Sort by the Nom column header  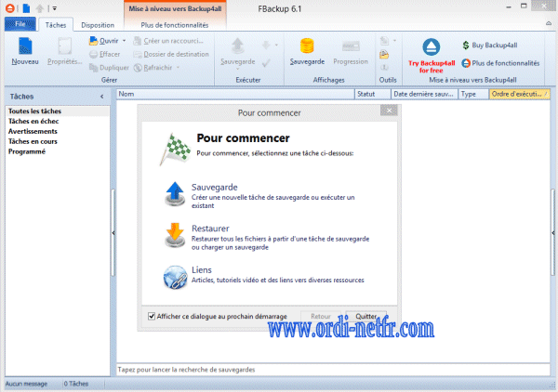tap(235, 94)
